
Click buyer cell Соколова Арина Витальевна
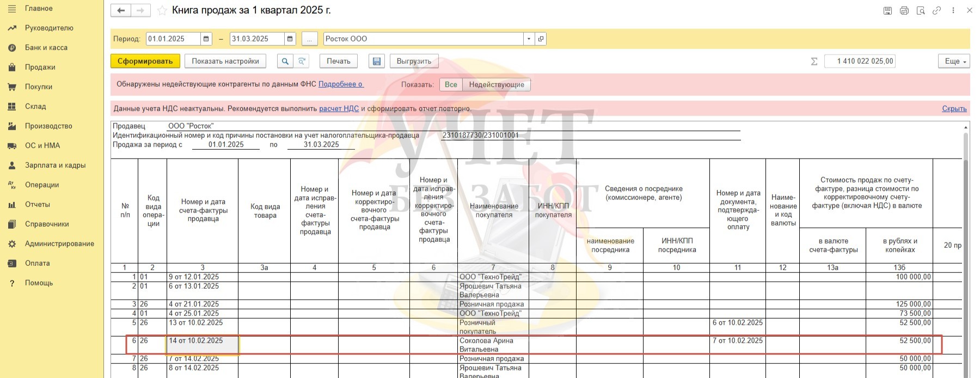tap(493, 345)
